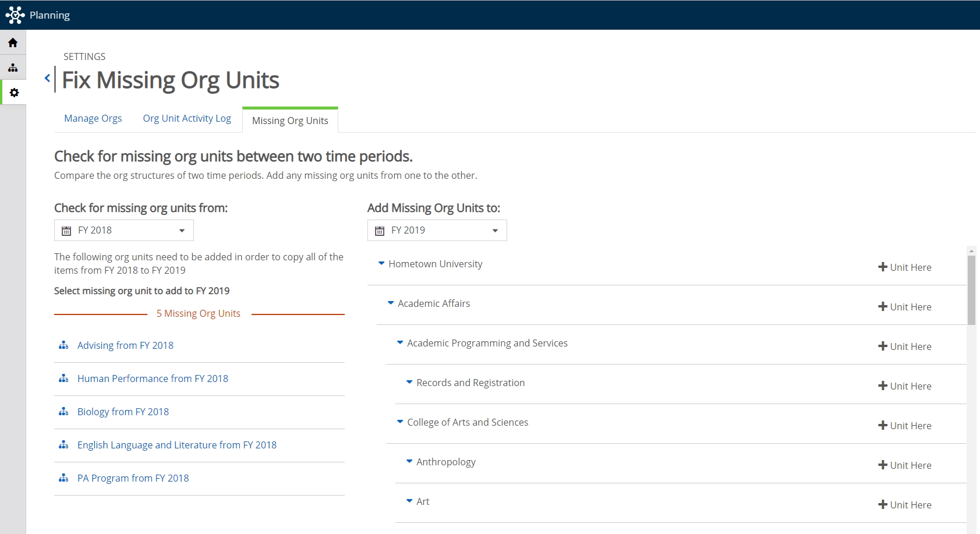The height and width of the screenshot is (534, 980).
Task: Click the back chevron beside page title
Action: (47, 78)
